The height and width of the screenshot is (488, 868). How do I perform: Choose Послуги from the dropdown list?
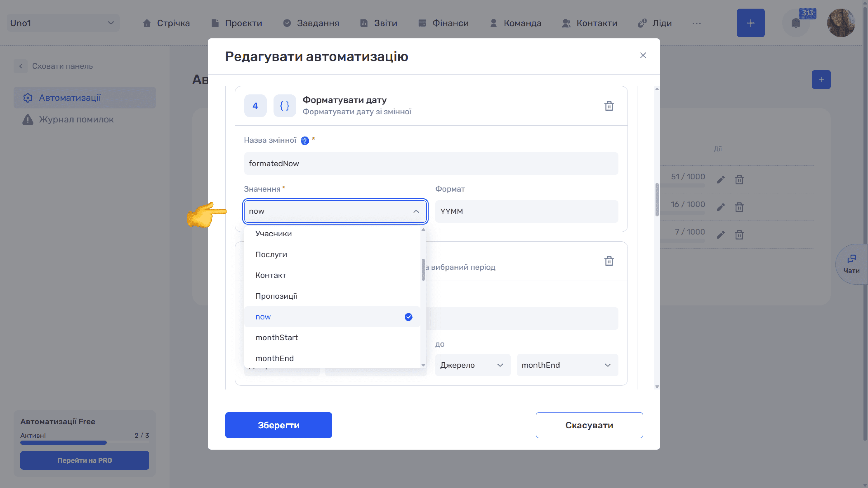(332, 254)
